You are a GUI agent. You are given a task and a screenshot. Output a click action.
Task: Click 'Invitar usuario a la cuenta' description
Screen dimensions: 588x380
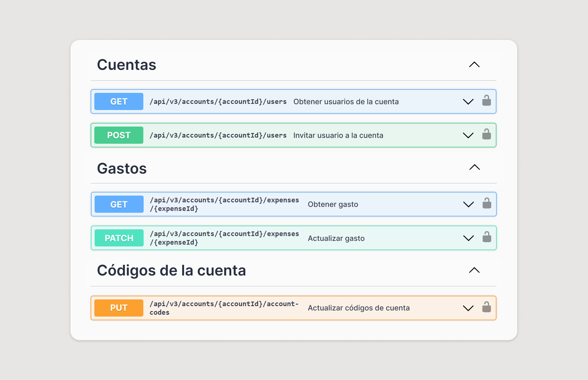pos(338,135)
